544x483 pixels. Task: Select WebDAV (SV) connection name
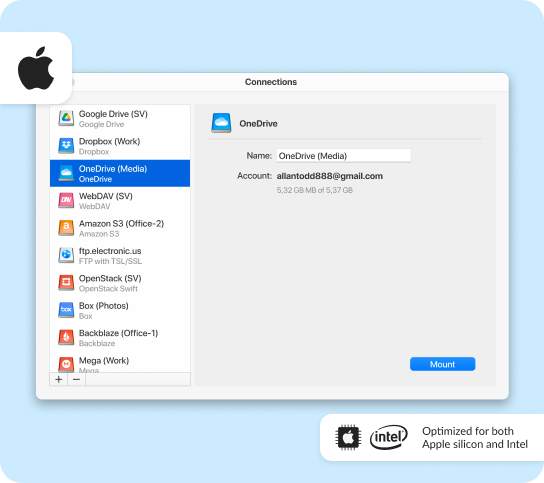106,196
